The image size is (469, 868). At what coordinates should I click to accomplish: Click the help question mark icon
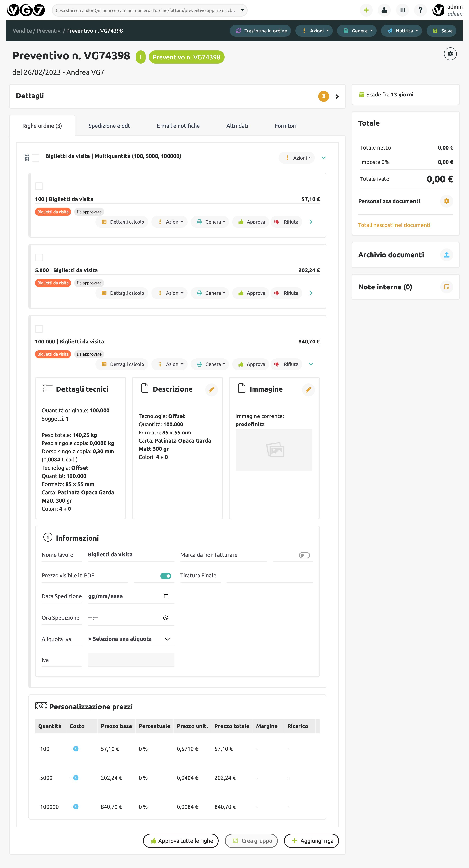420,10
